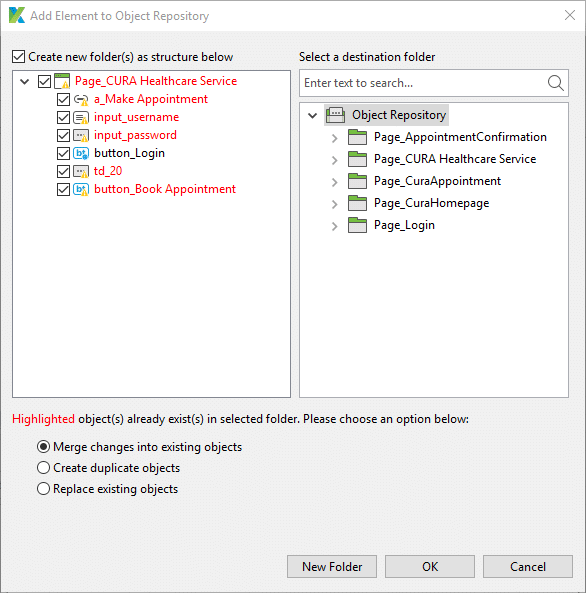Select the Page_AppointmentConfirmation folder label
This screenshot has height=593, width=586.
click(x=460, y=137)
